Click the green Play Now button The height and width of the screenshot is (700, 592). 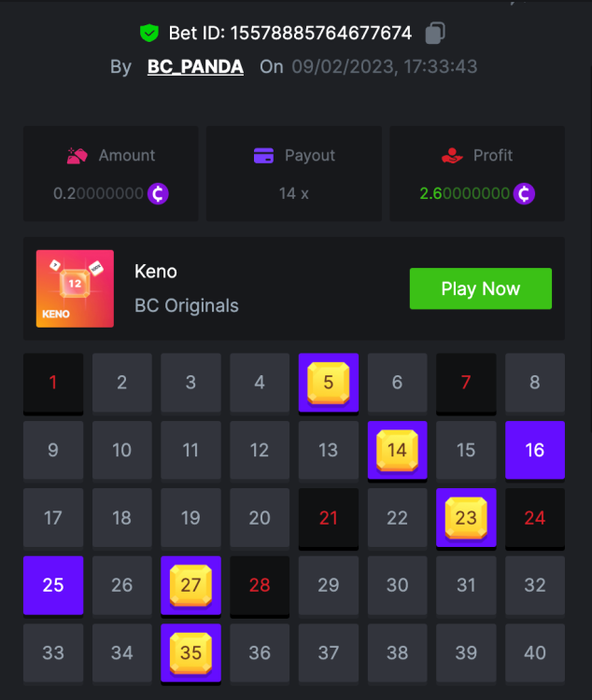pyautogui.click(x=481, y=288)
